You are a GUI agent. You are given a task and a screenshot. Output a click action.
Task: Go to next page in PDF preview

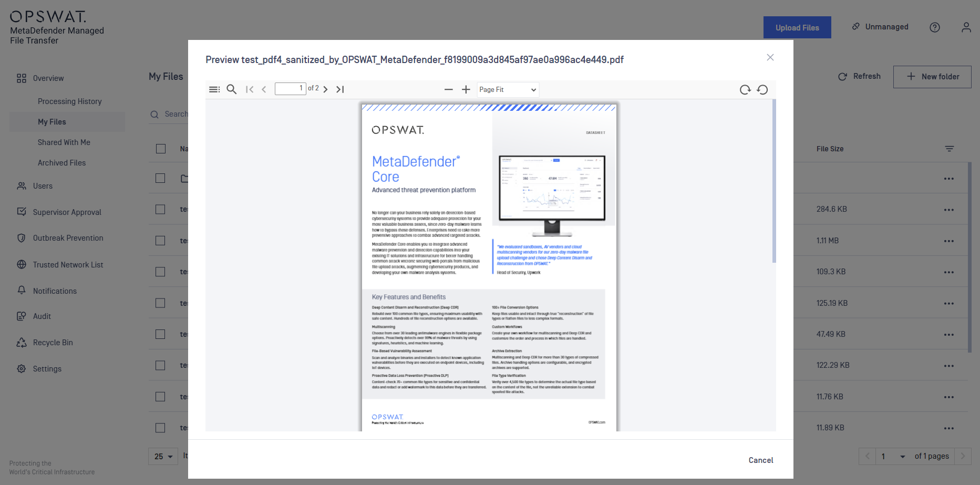point(325,89)
